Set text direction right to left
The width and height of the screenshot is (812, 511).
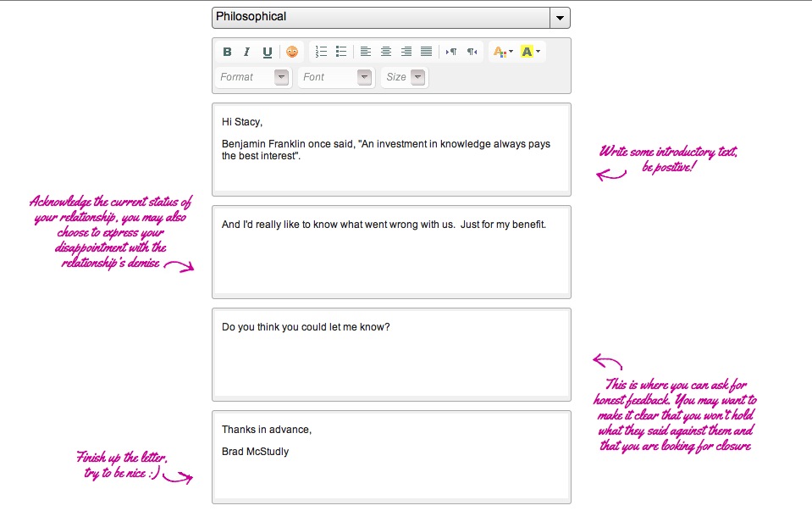coord(472,52)
